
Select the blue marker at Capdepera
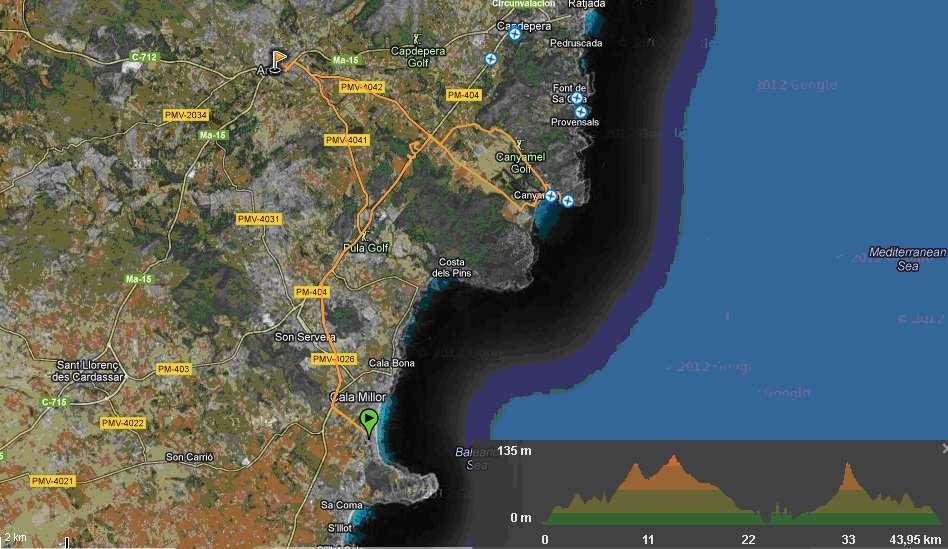point(514,34)
